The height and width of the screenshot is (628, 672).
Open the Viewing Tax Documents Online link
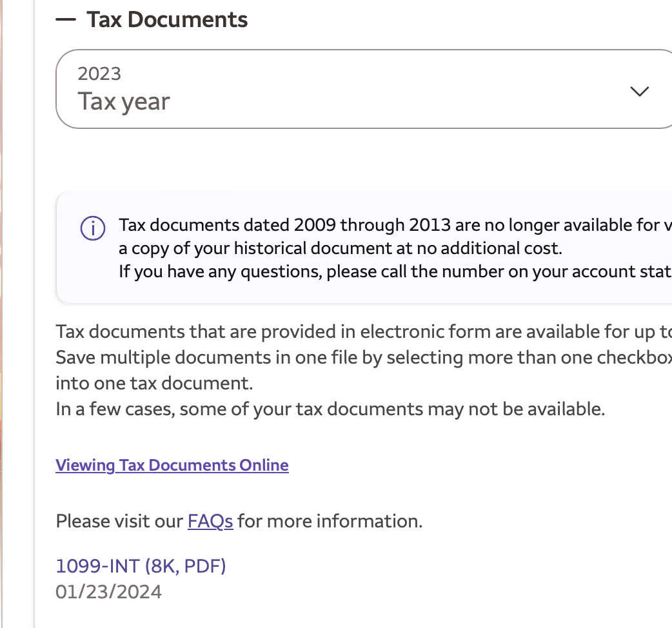(x=172, y=465)
